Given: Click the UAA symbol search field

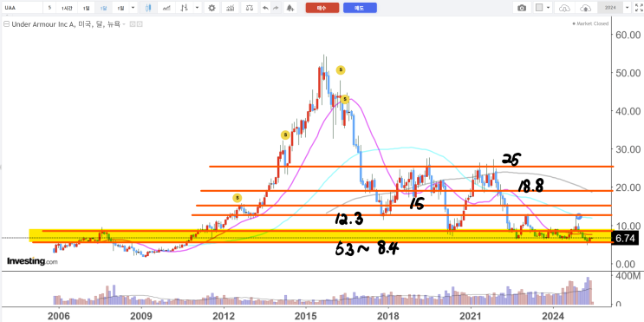Looking at the screenshot, I should (x=22, y=8).
